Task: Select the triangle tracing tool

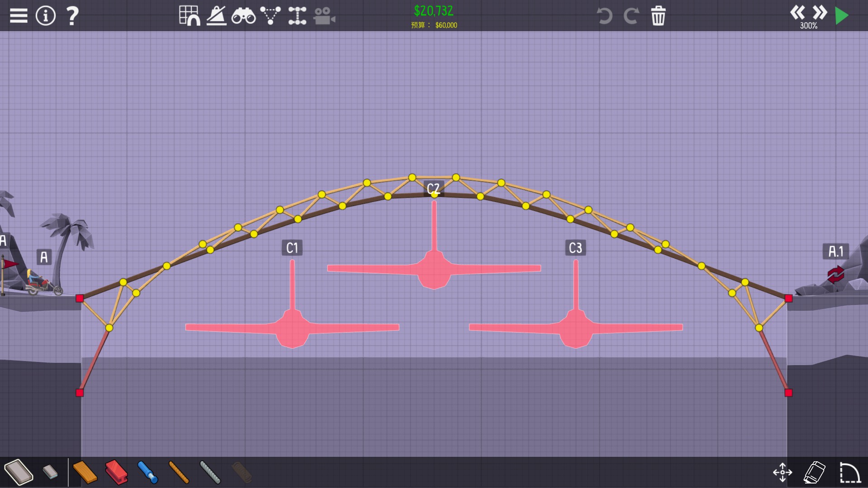Action: 270,16
